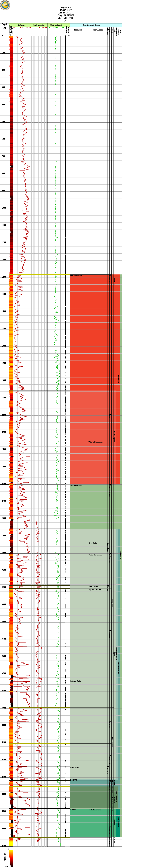This screenshot has height=868, width=165.
Task: Click the "Neutron/Density" track header
Action: click(x=56, y=25)
